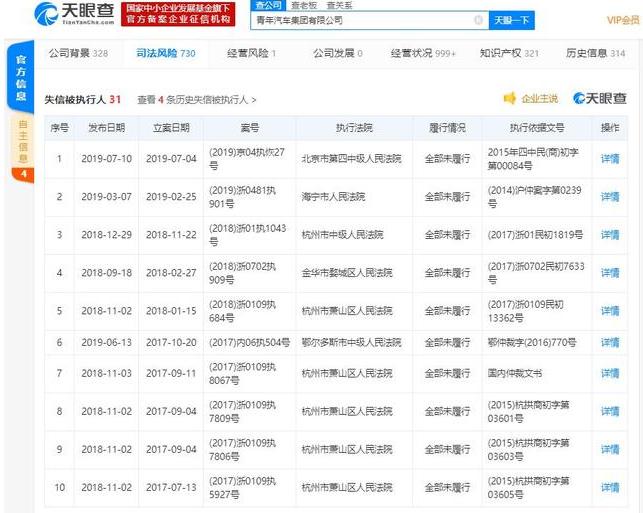Open 详情 for row 8 case 7809号

(610, 411)
